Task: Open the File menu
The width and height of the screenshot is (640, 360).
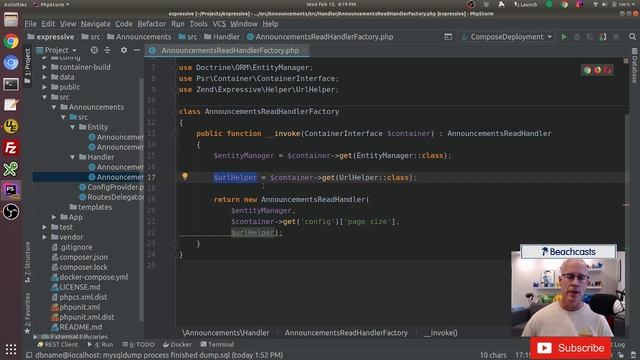Action: pos(30,24)
